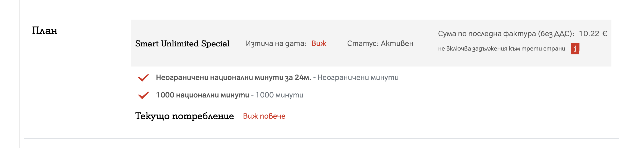The image size is (644, 148).
Task: Click 'не включва задължения към трети страни' note
Action: point(501,49)
